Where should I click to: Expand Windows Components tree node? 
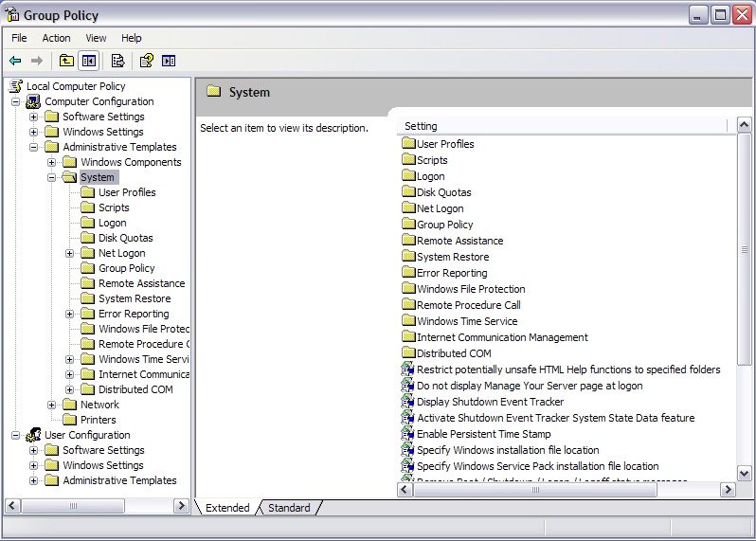52,162
